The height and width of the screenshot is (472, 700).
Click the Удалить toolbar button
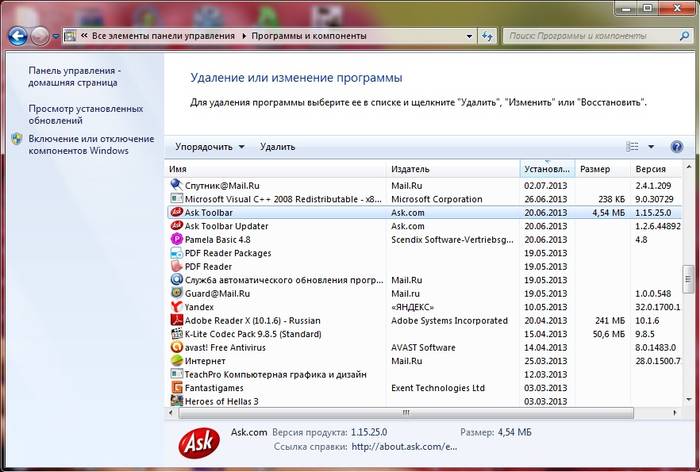pos(277,147)
